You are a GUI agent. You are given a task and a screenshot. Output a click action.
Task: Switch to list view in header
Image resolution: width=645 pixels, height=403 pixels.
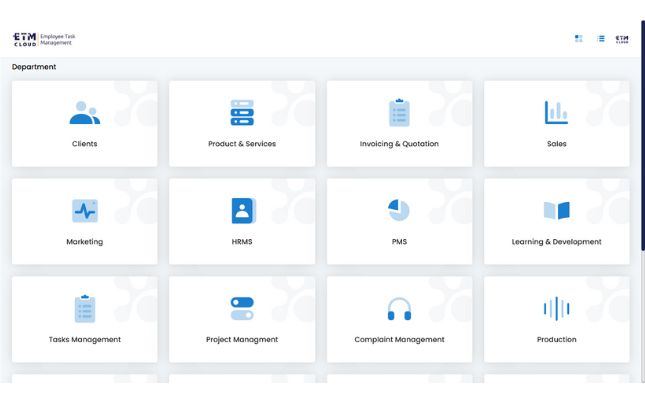point(601,39)
